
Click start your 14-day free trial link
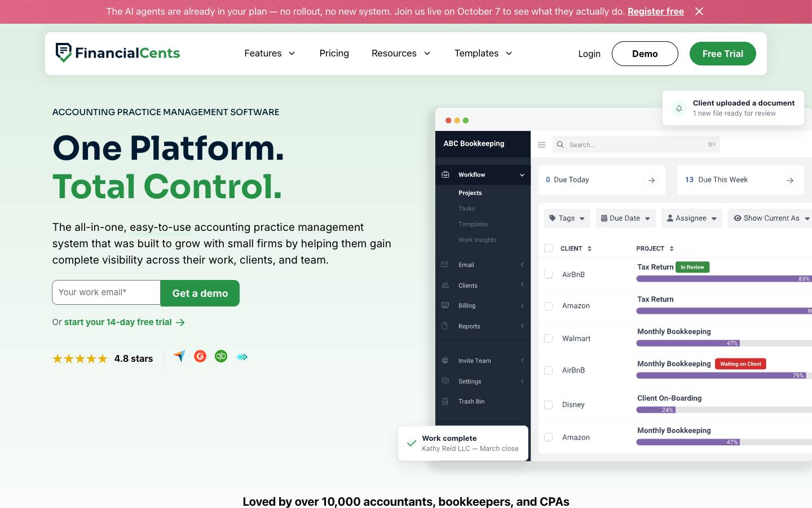pos(124,322)
